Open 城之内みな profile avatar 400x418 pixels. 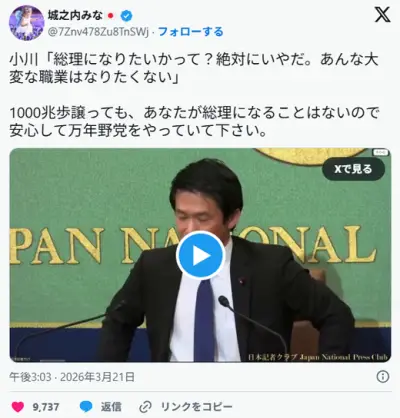(x=26, y=23)
